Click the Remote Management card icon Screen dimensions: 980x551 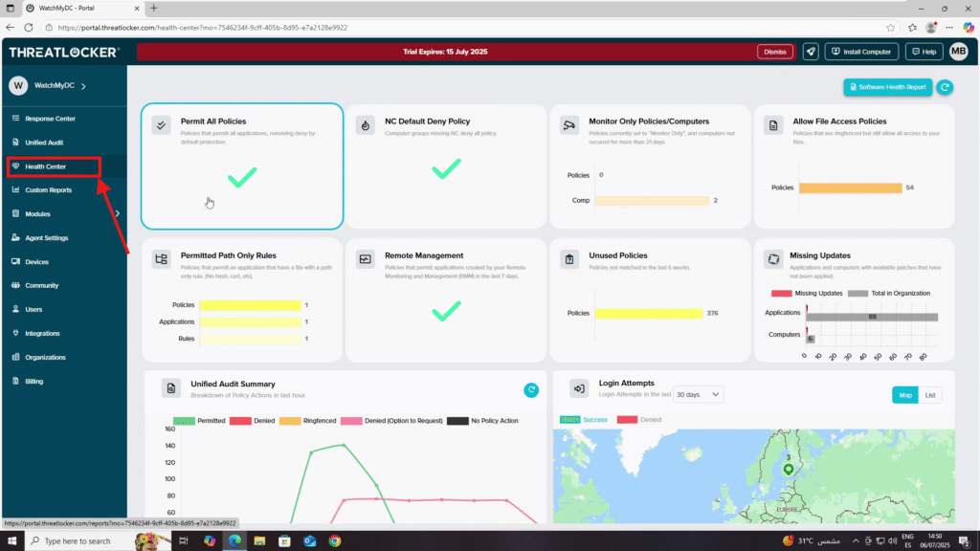pos(366,259)
